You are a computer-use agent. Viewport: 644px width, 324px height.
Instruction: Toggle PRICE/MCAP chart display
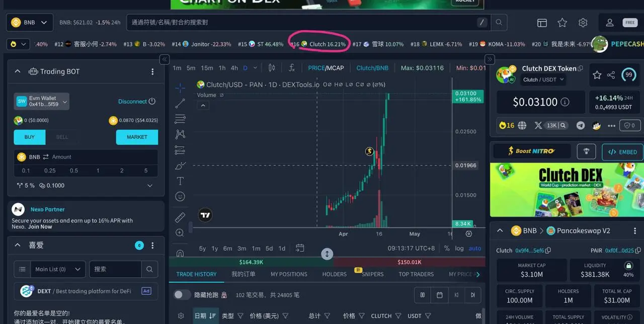pos(326,68)
